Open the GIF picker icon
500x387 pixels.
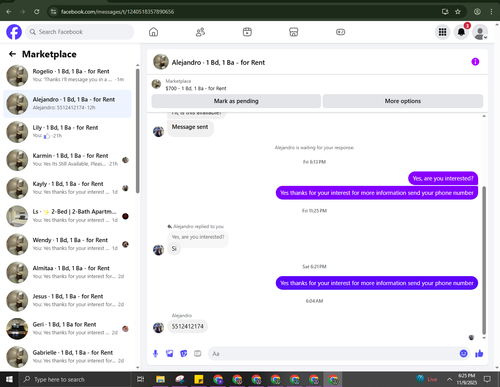(x=198, y=353)
